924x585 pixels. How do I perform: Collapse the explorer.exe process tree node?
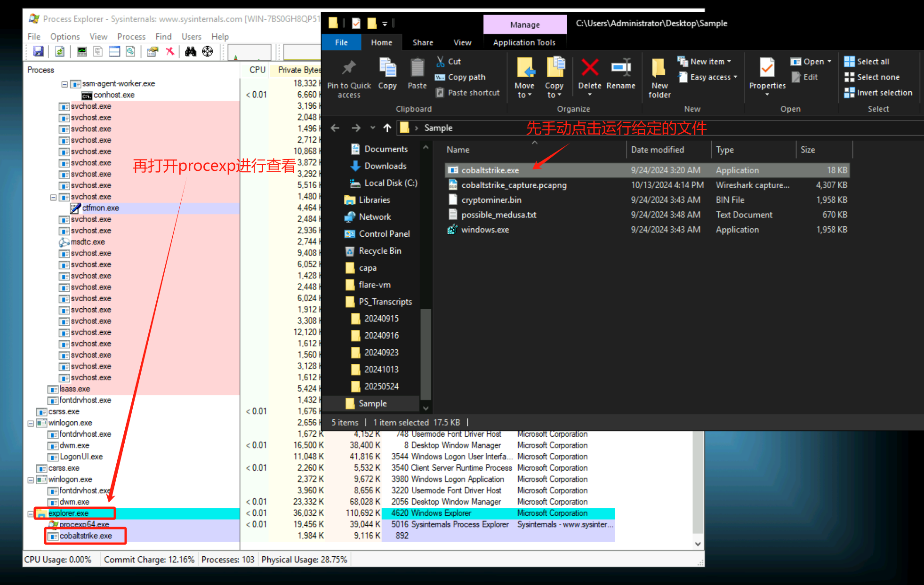coord(31,513)
